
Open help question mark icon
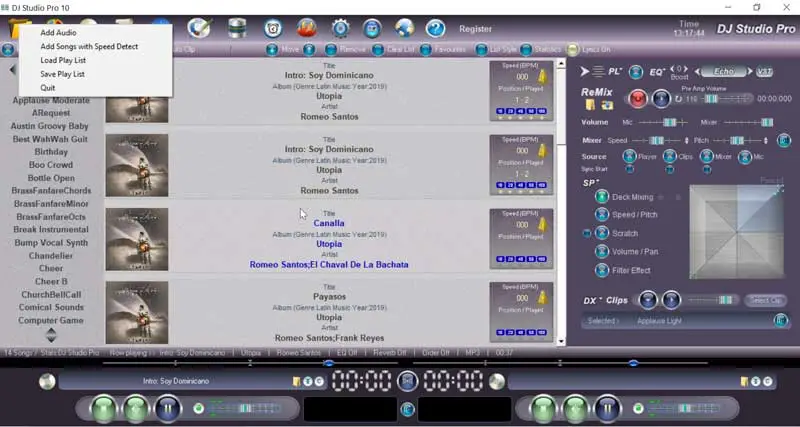[x=436, y=29]
